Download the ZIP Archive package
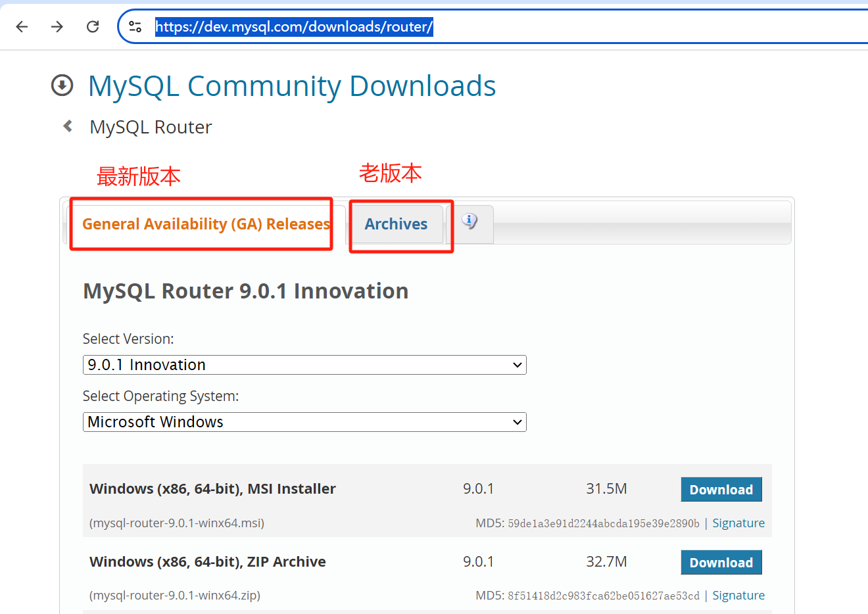 [721, 563]
